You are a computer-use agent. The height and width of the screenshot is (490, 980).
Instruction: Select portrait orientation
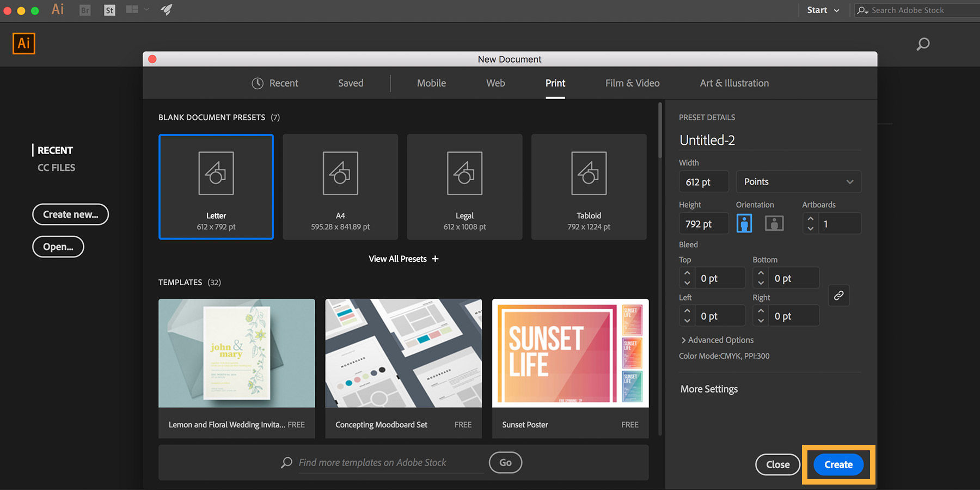pyautogui.click(x=744, y=223)
